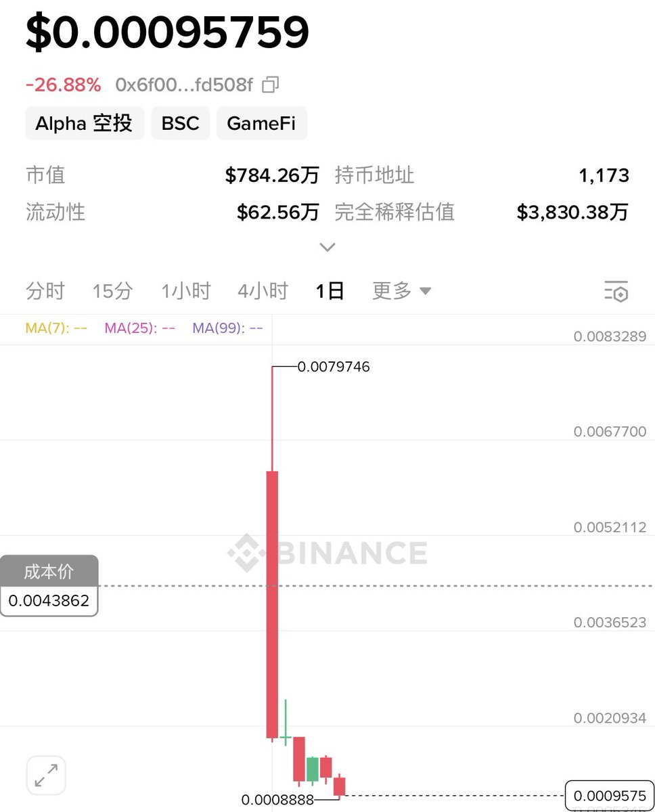Click the MA(7) indicator label
Viewport: 655px width, 812px height.
[56, 328]
